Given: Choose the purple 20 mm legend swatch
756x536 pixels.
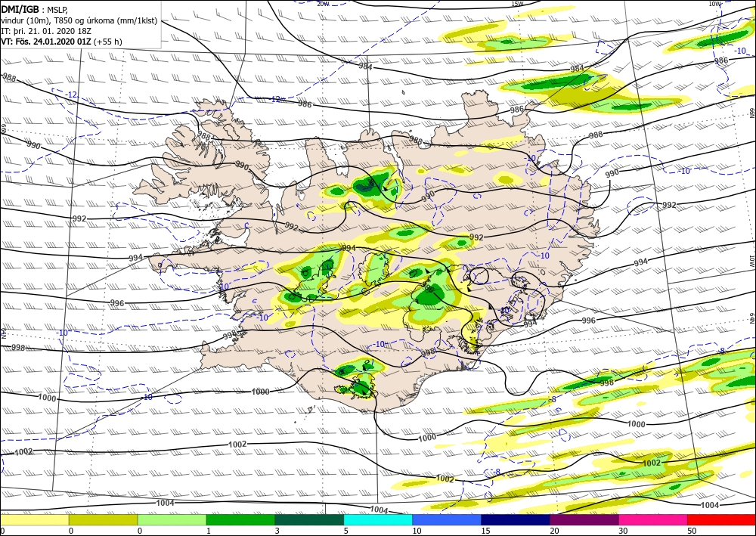Looking at the screenshot, I should (x=584, y=519).
